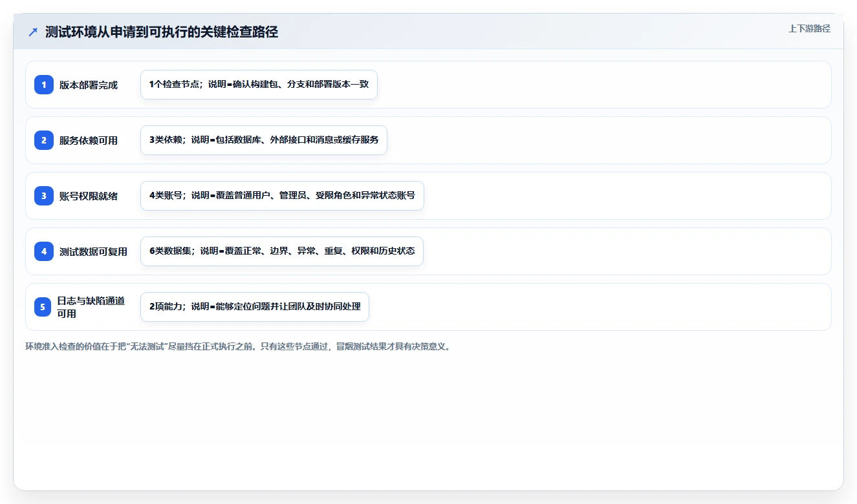Select the 上下游路径 label in header
Screen dimensions: 857x504
click(x=809, y=29)
